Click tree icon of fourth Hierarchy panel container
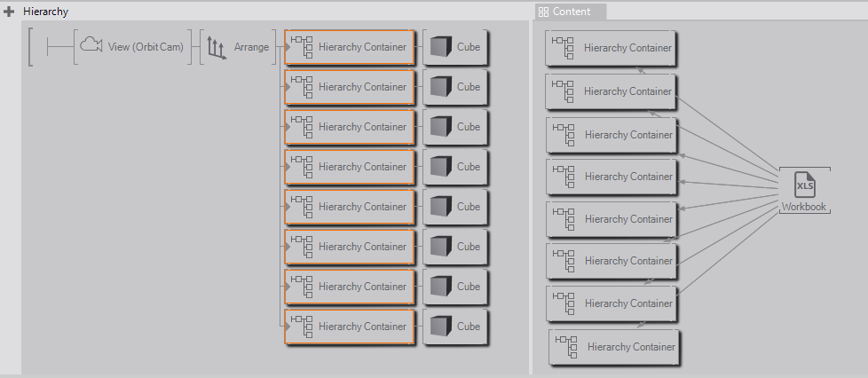The image size is (868, 378). (302, 167)
